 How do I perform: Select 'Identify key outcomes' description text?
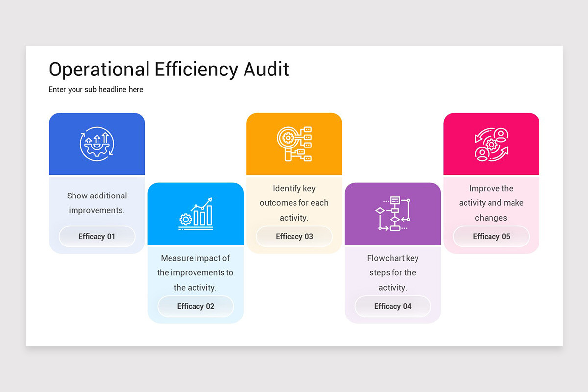point(294,203)
